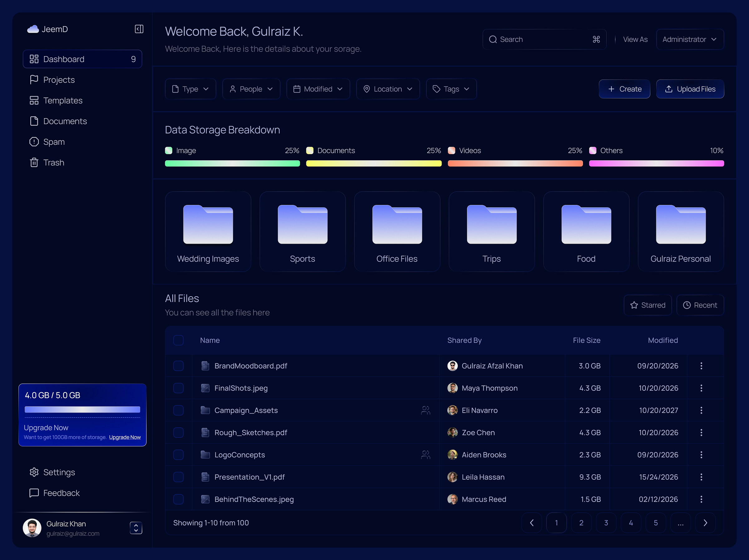Screen dimensions: 749x560
Task: Switch to the Starred files view
Action: 648,305
